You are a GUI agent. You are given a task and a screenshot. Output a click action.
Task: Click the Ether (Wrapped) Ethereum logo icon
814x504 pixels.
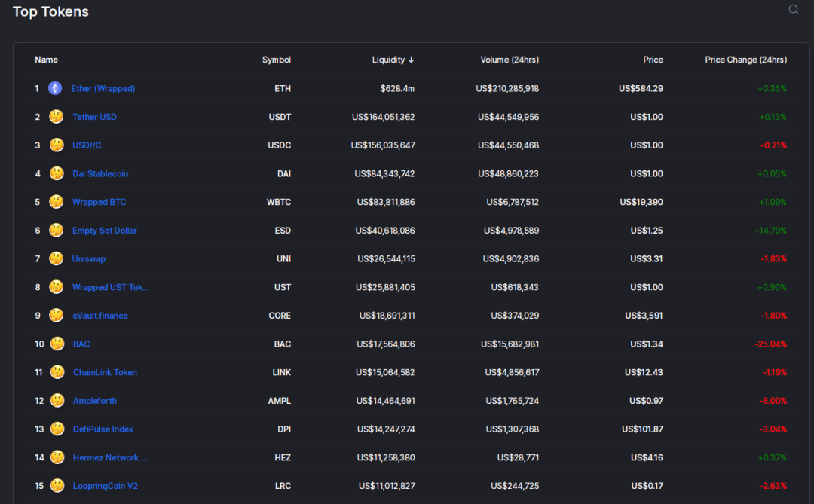[x=55, y=88]
